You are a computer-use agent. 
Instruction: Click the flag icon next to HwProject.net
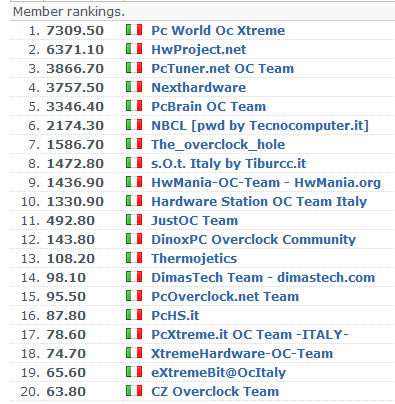(134, 49)
